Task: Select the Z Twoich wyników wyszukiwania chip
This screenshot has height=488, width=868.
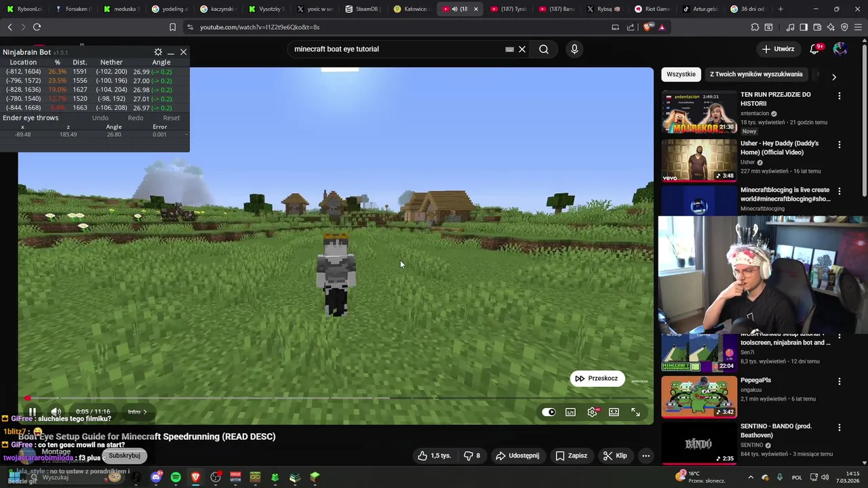Action: point(756,75)
